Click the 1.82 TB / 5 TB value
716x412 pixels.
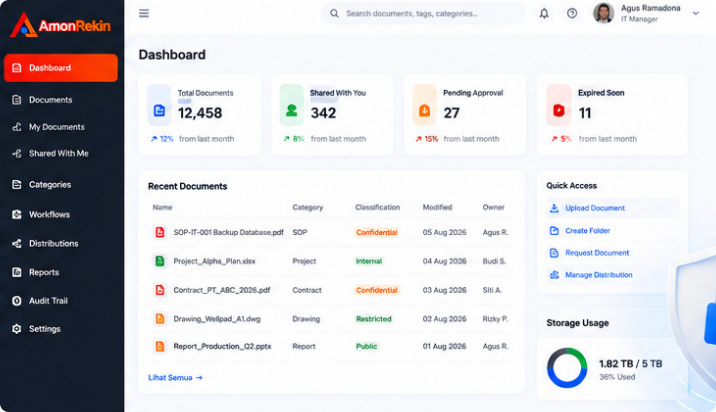631,364
